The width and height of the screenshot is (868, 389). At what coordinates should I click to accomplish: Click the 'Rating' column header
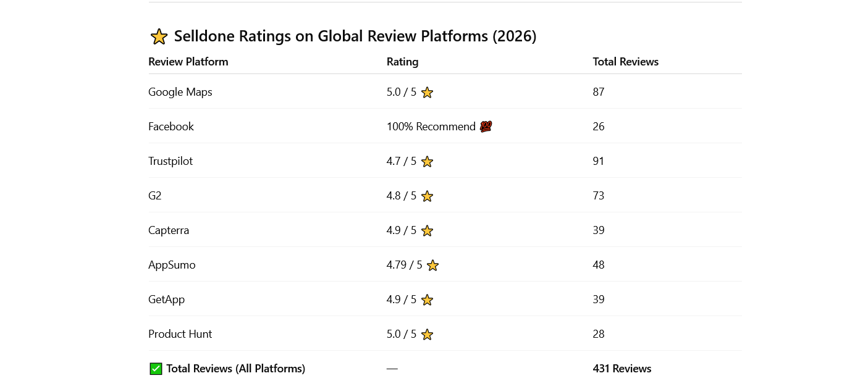pyautogui.click(x=403, y=62)
